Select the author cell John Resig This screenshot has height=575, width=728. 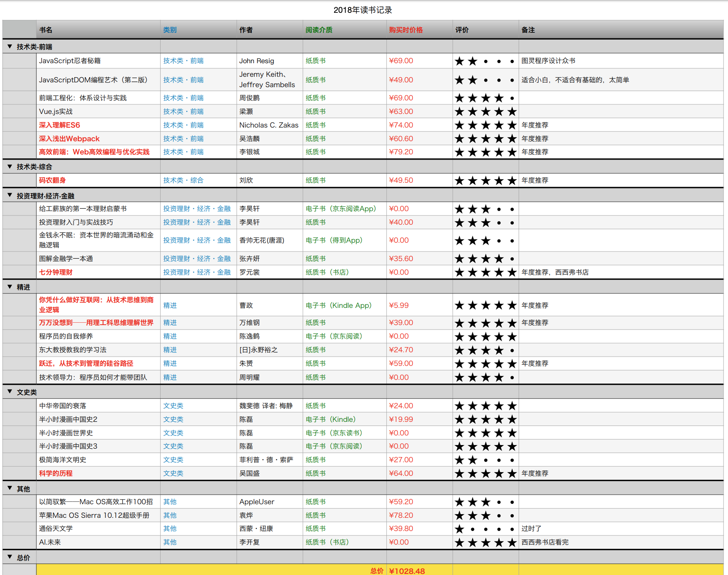[x=270, y=61]
